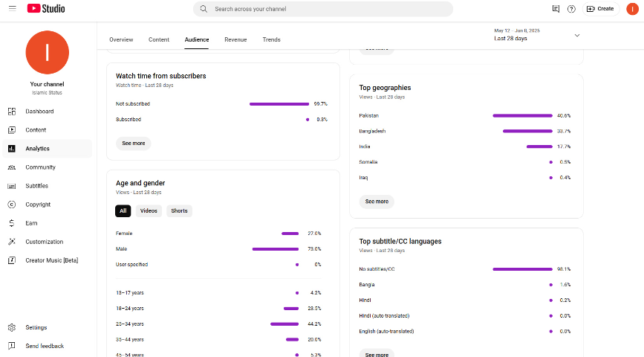
Task: Select the All filter chip
Action: [x=123, y=211]
